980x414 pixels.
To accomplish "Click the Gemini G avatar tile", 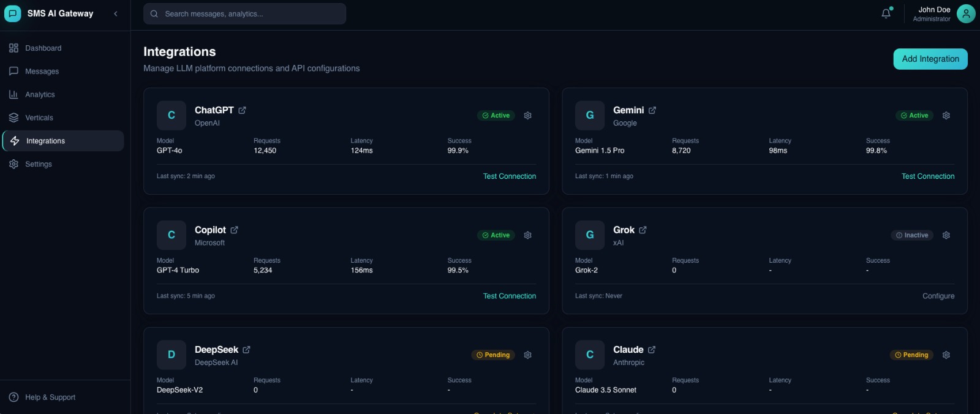I will (x=590, y=115).
